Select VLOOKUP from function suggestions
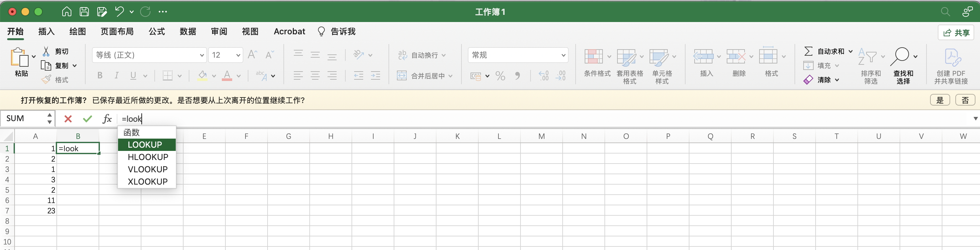The image size is (980, 250). click(148, 169)
